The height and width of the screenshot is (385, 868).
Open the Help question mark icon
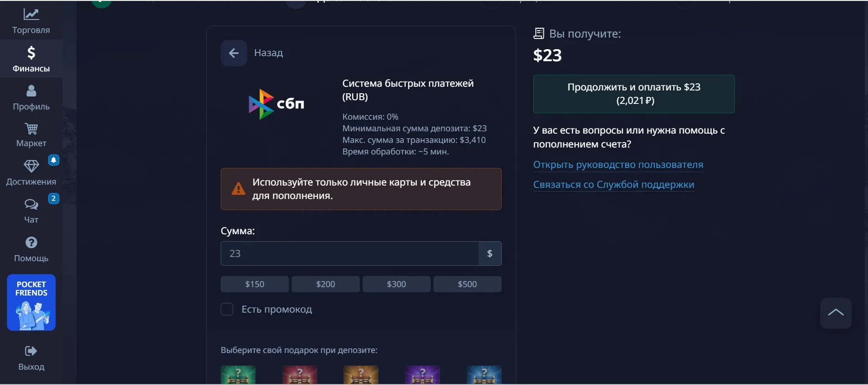coord(31,243)
